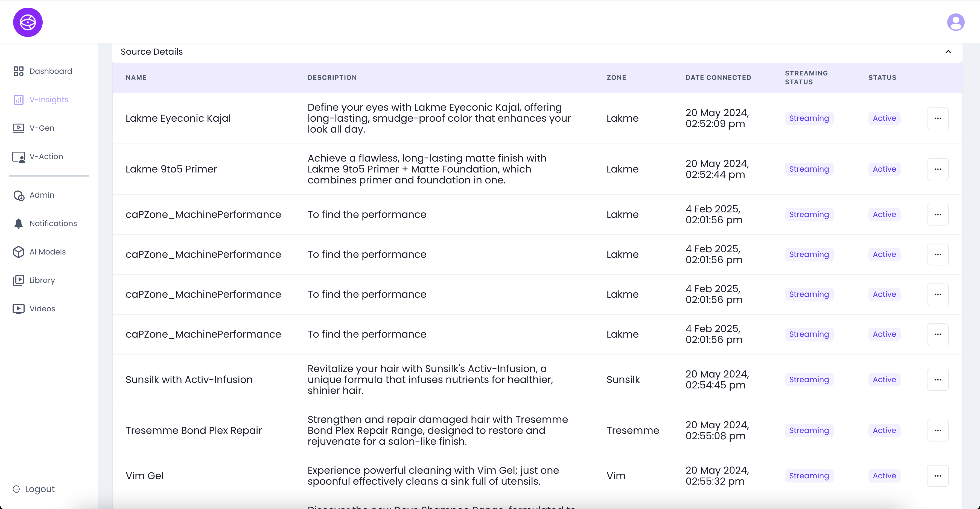Click the Library icon
The height and width of the screenshot is (509, 980).
[x=18, y=280]
